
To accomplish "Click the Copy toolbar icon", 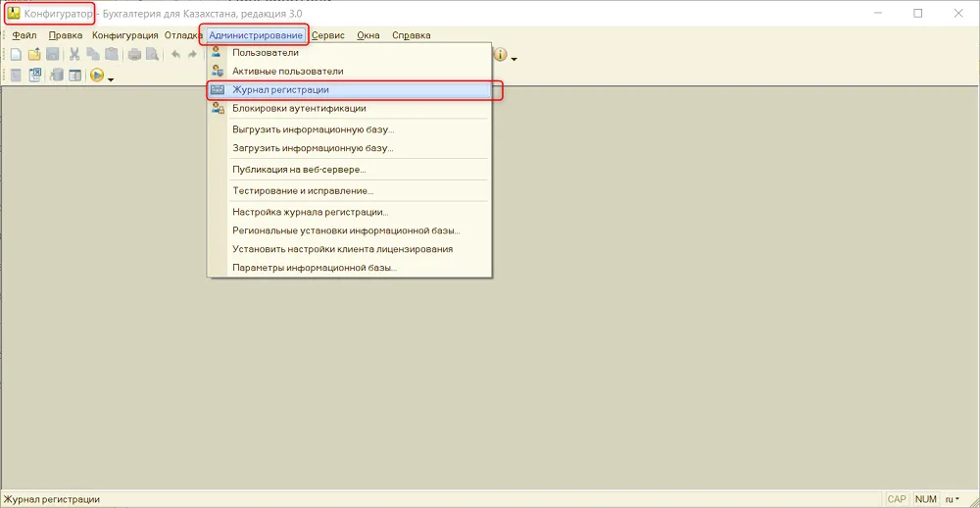I will click(92, 55).
